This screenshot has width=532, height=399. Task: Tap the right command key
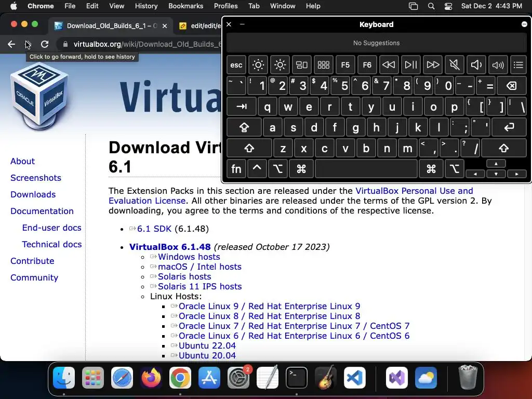[x=431, y=169]
